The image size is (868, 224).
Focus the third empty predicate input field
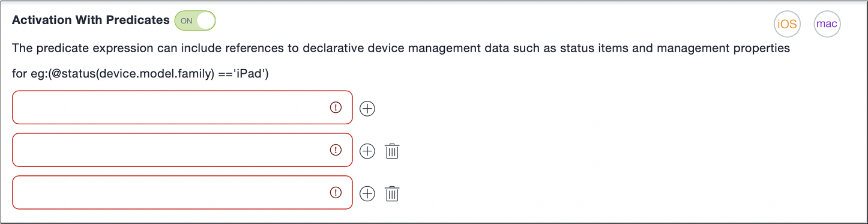[182, 193]
